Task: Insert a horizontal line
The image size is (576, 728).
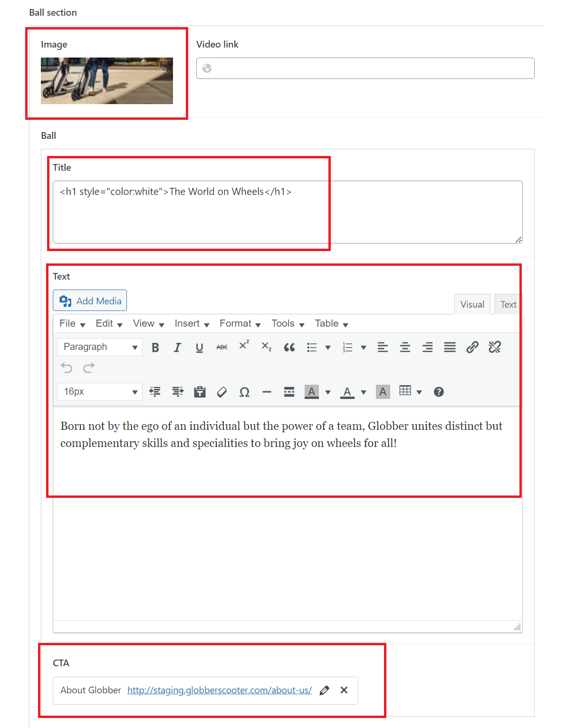Action: pos(267,392)
